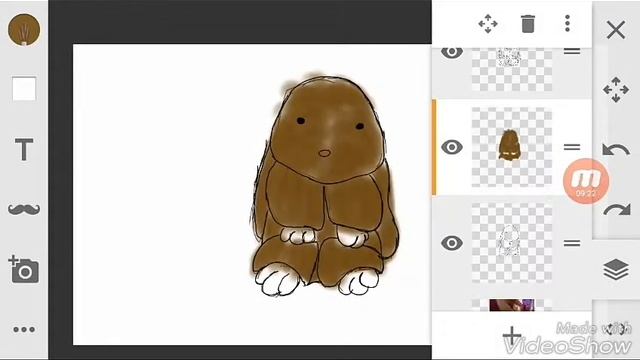Viewport: 640px width, 360px height.
Task: Toggle visibility of the top speckled layer
Action: 451,52
